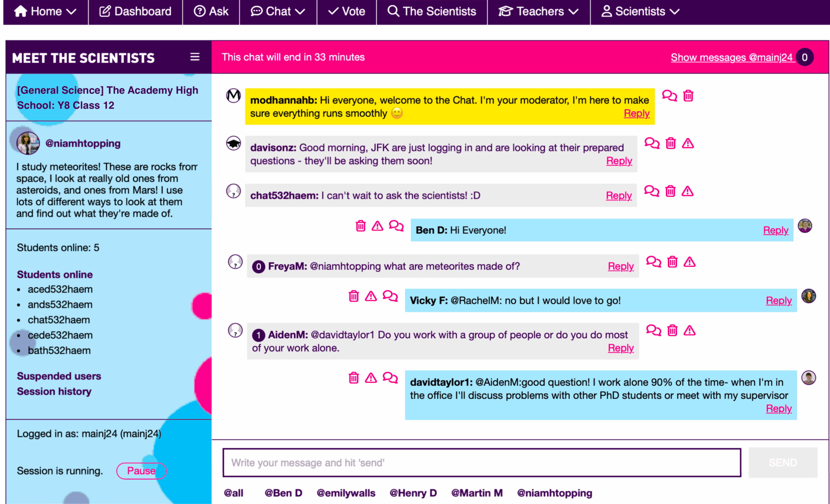The height and width of the screenshot is (504, 830).
Task: Delete the moderator's welcome message
Action: point(688,96)
